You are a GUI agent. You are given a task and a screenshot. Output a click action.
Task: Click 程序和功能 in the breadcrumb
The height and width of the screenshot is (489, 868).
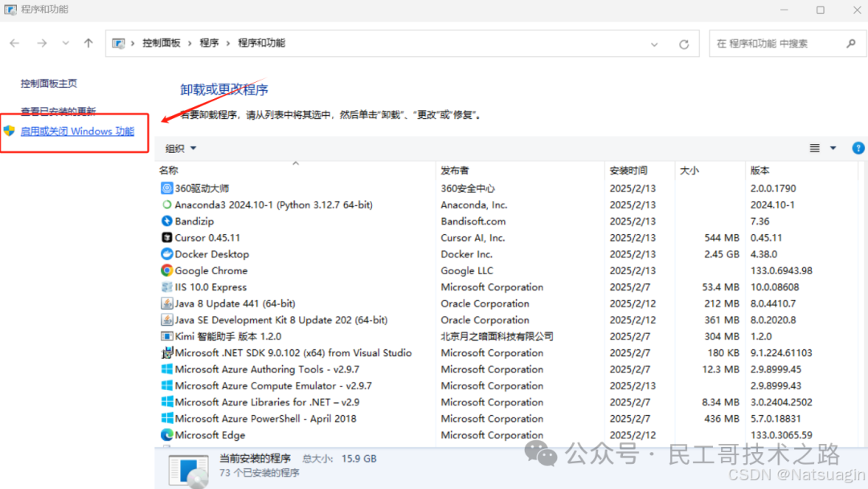click(261, 43)
